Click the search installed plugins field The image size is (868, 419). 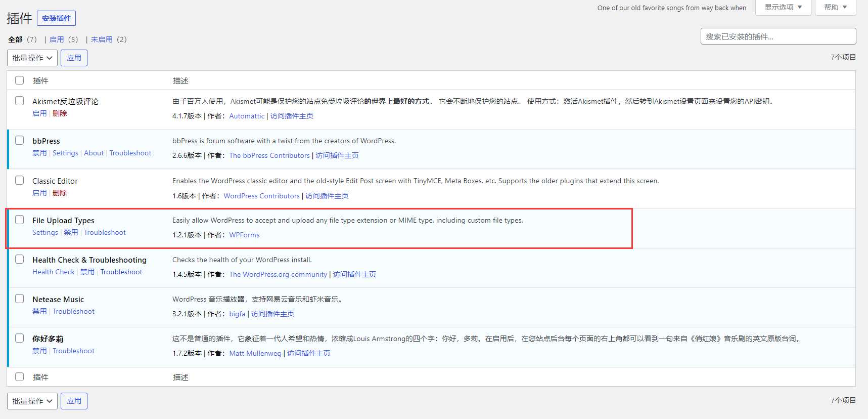[778, 36]
